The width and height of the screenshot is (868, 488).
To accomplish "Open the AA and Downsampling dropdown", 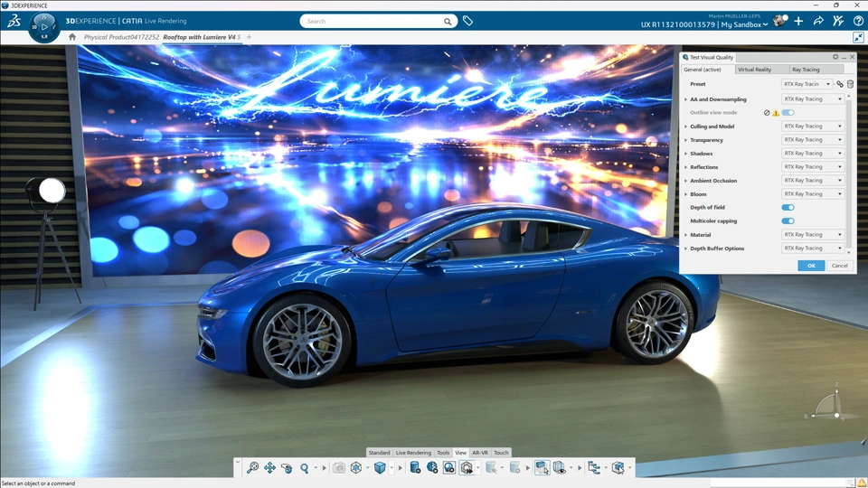I will pos(813,99).
